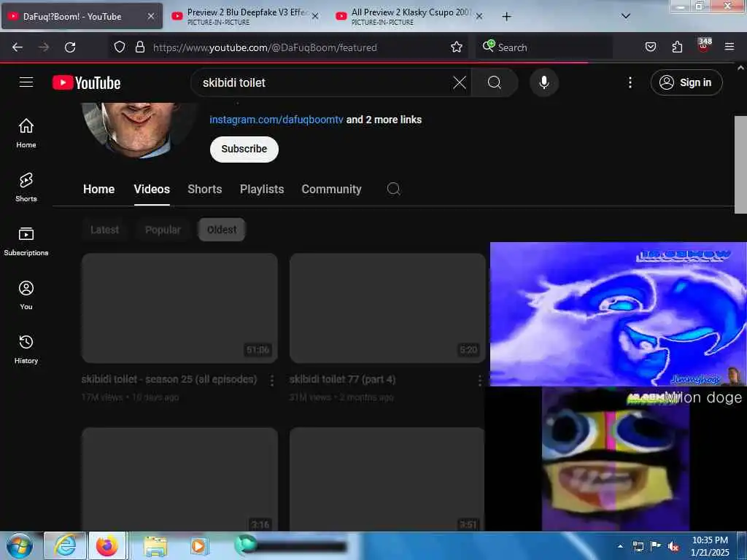747x560 pixels.
Task: Click the tracking protection shield icon
Action: [120, 47]
